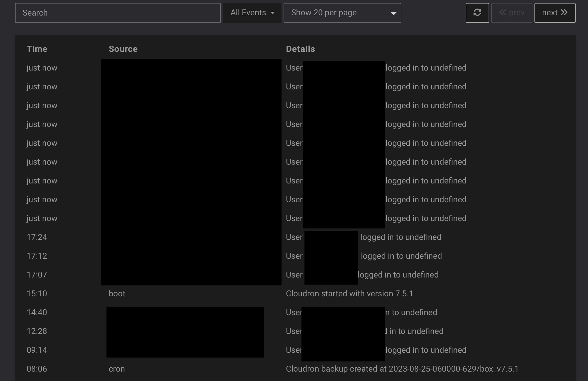Viewport: 588px width, 381px height.
Task: Focus the Search input field
Action: (x=118, y=13)
